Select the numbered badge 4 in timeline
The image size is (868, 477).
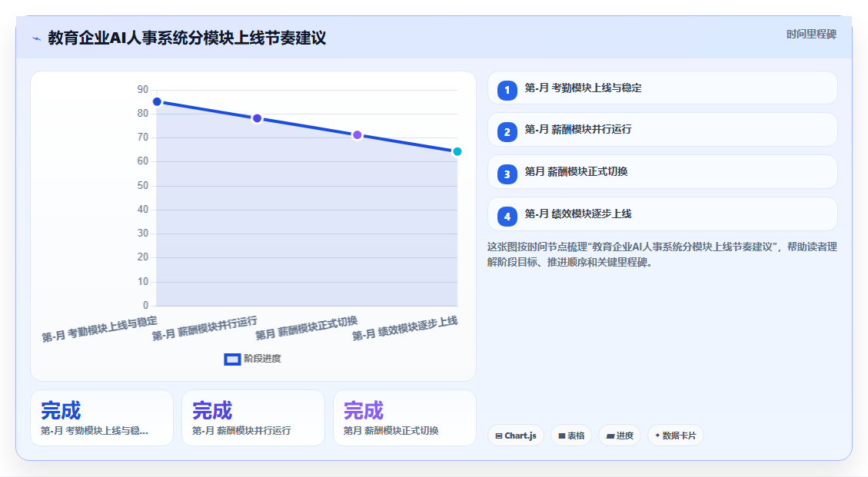[x=507, y=217]
